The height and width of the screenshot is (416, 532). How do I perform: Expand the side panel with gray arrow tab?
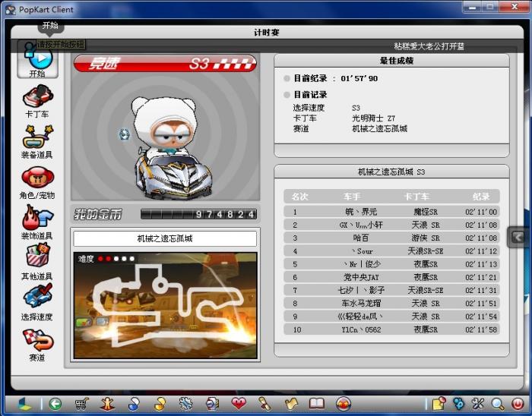(517, 237)
